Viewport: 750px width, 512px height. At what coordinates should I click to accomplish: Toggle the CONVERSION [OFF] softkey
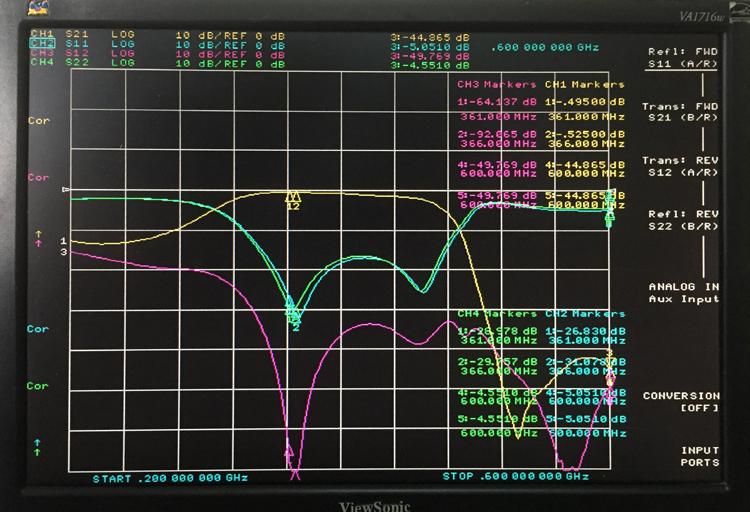pos(680,401)
